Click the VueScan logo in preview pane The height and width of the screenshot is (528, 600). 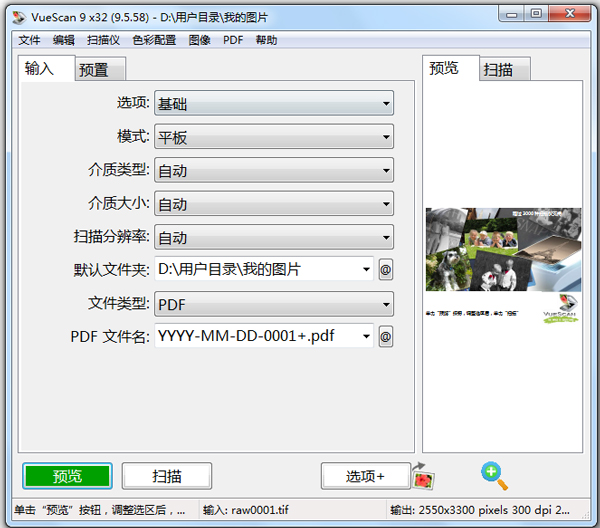point(561,308)
